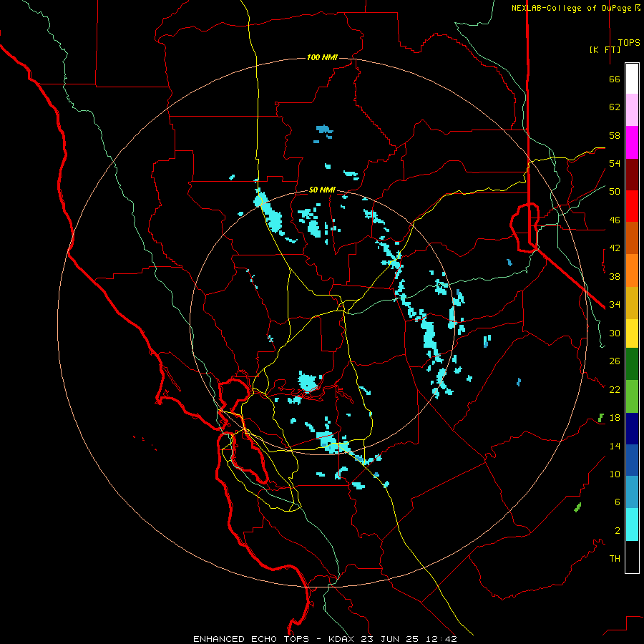Click the dark red 54 legend swatch

coord(632,175)
